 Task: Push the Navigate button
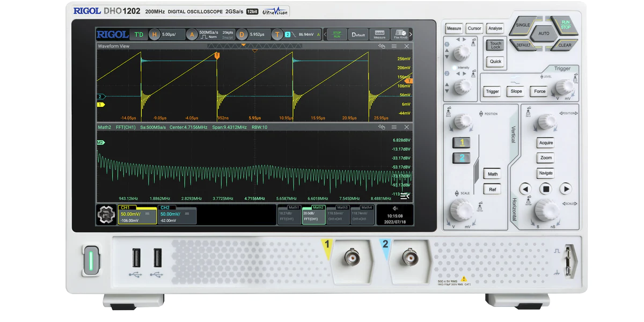(546, 173)
